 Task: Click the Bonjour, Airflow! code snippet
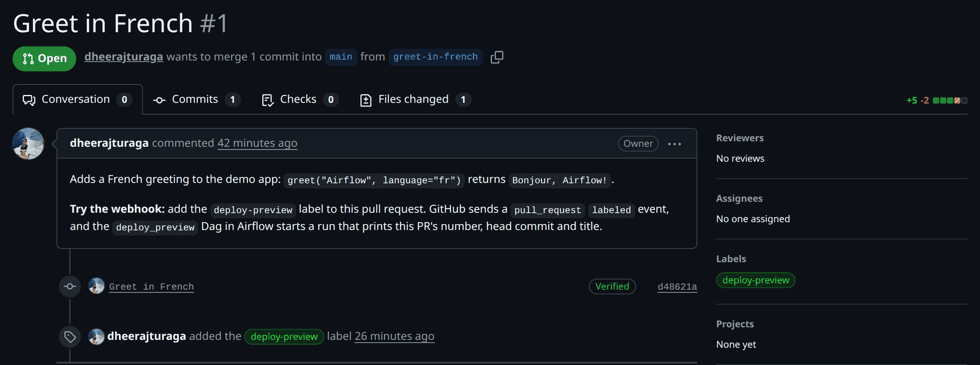point(560,180)
